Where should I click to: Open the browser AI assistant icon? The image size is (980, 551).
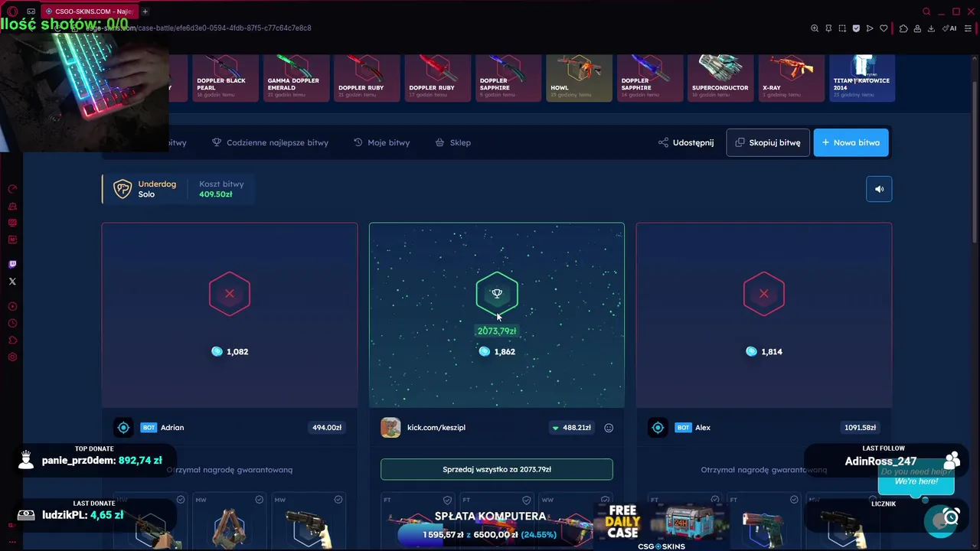(x=950, y=28)
